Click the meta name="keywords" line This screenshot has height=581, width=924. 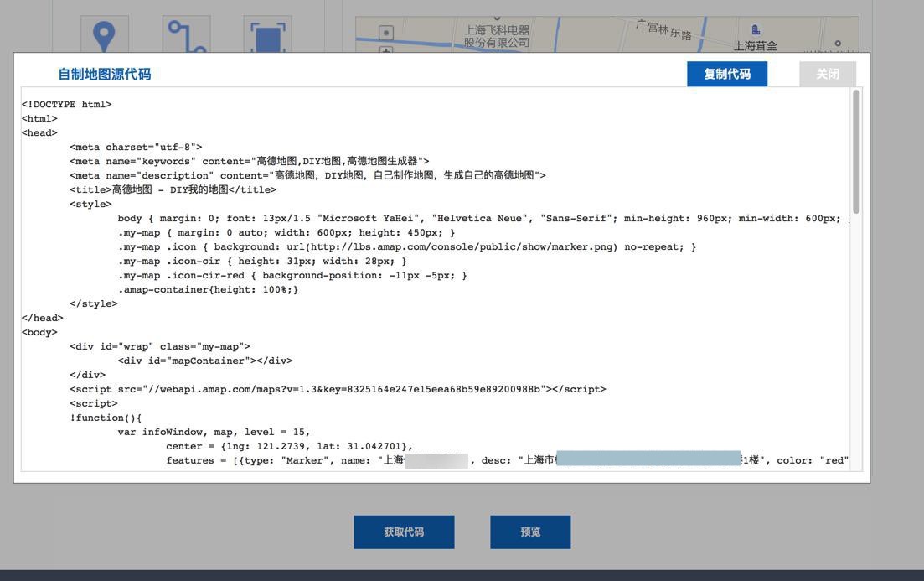point(250,161)
